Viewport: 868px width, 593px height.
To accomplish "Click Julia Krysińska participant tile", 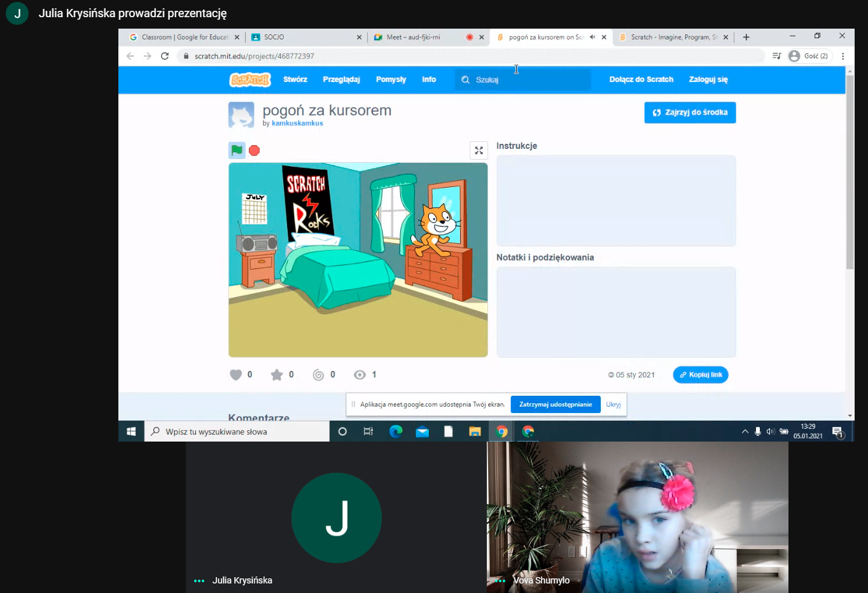I will click(336, 517).
